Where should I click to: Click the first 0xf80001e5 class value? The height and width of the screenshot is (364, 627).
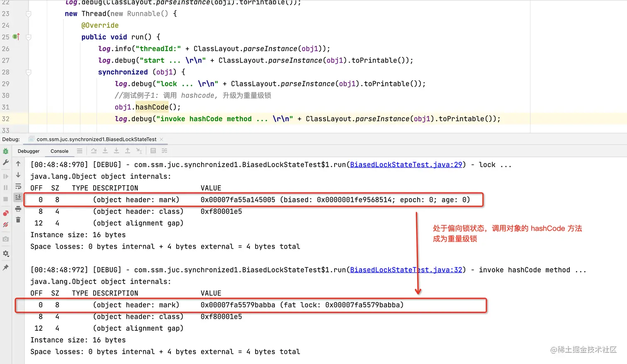click(x=221, y=211)
